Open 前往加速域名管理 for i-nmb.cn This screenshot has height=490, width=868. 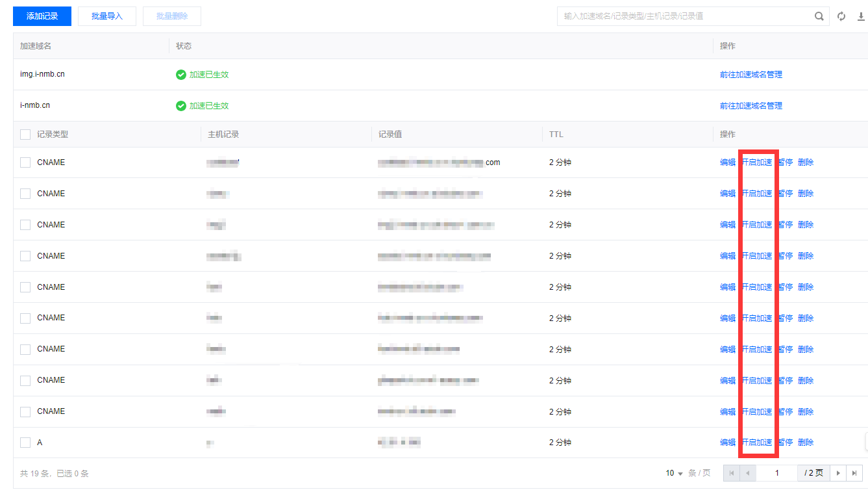tap(750, 106)
